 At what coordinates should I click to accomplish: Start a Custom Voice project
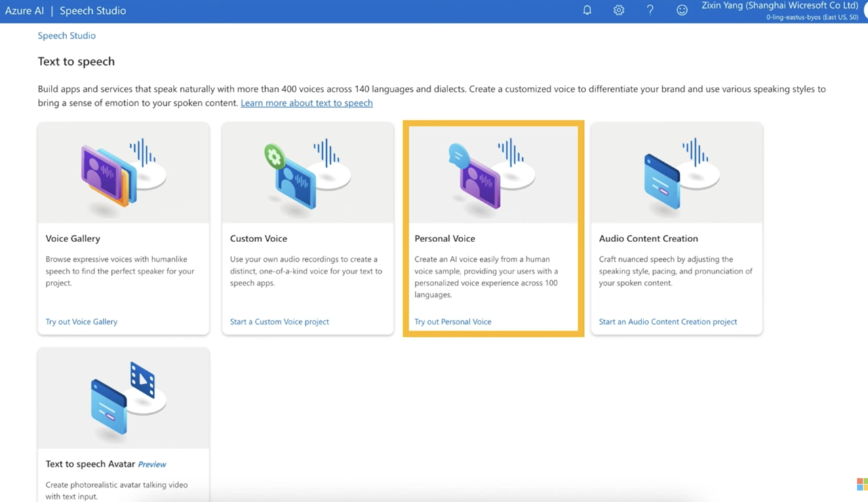(279, 322)
